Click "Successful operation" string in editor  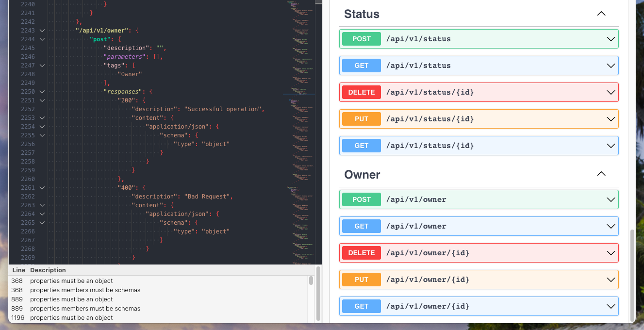[x=223, y=109]
